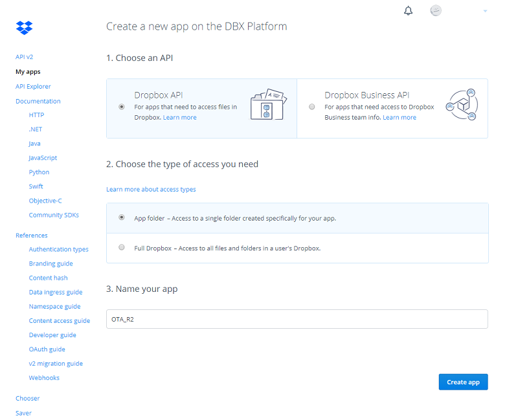Click Learn more under Dropbox Business API
The width and height of the screenshot is (518, 420).
pos(400,118)
